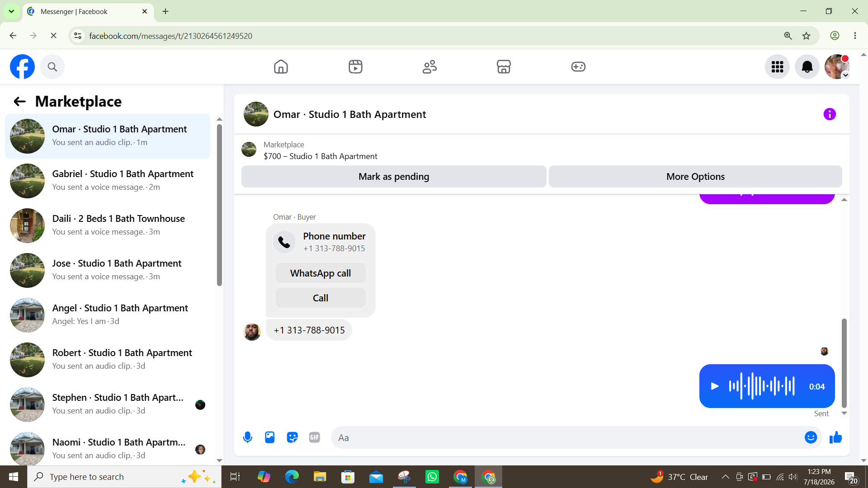Open the Facebook menu grid icon
Screen dimensions: 868x488
point(777,67)
